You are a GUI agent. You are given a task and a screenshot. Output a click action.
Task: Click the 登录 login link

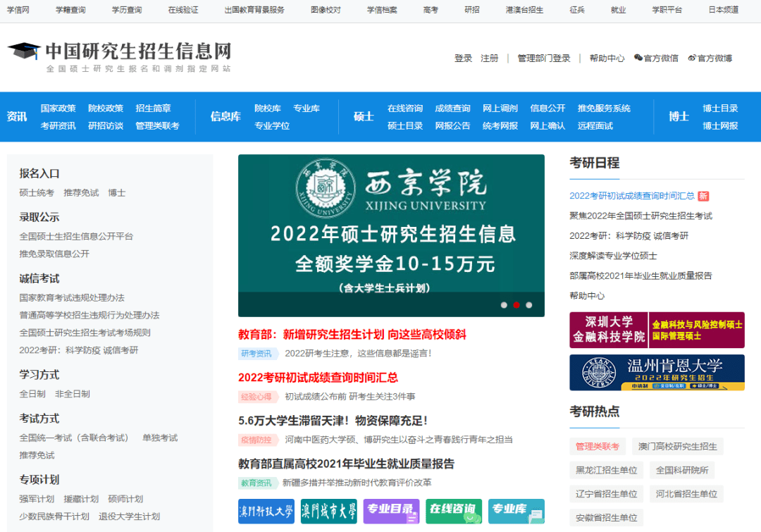coord(463,58)
